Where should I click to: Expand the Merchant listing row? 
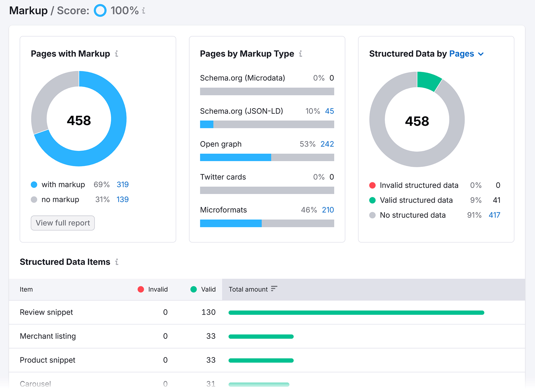pyautogui.click(x=47, y=336)
